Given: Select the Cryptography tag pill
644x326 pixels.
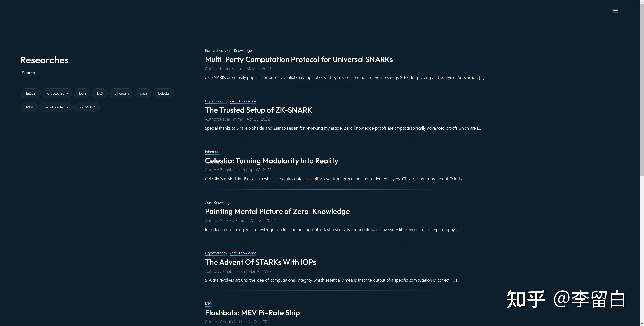Looking at the screenshot, I should pyautogui.click(x=58, y=93).
